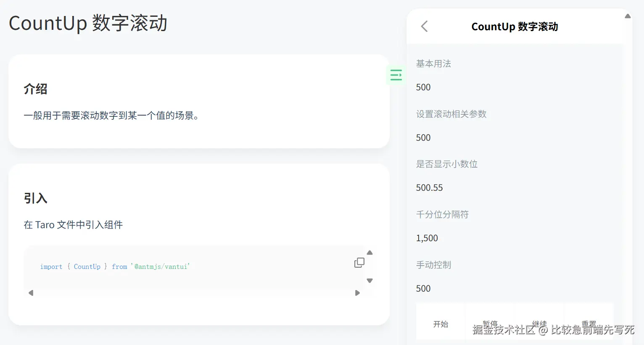Click the code block scroll left arrow
644x345 pixels.
tap(31, 293)
